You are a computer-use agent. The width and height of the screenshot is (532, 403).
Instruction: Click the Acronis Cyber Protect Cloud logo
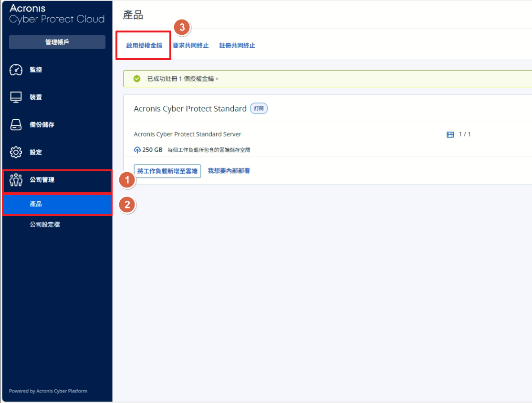pos(57,14)
